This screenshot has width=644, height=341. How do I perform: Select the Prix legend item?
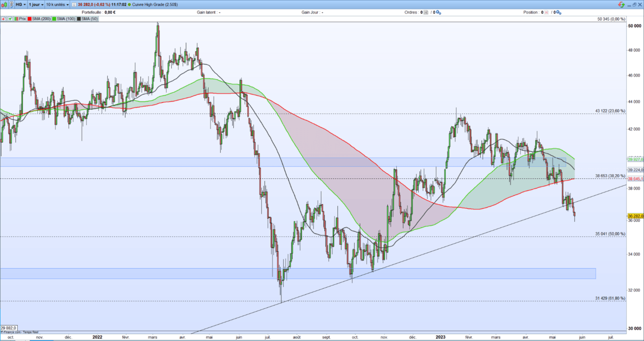[20, 19]
